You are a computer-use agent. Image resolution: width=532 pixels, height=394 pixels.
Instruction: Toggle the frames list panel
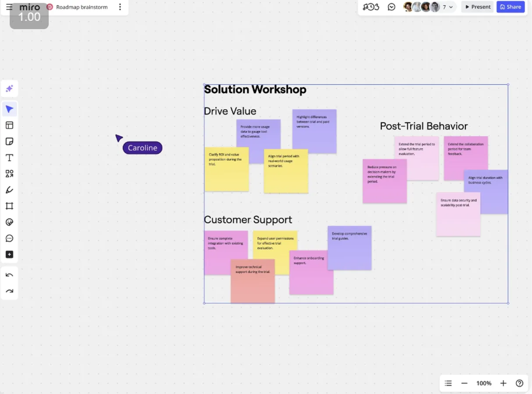pos(448,383)
